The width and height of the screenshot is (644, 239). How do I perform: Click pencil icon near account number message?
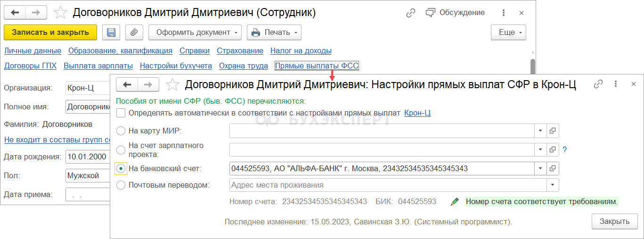tap(455, 202)
